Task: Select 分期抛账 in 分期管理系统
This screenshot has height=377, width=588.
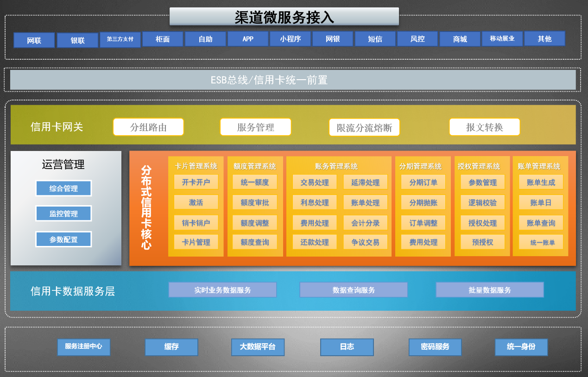Action: (x=423, y=202)
